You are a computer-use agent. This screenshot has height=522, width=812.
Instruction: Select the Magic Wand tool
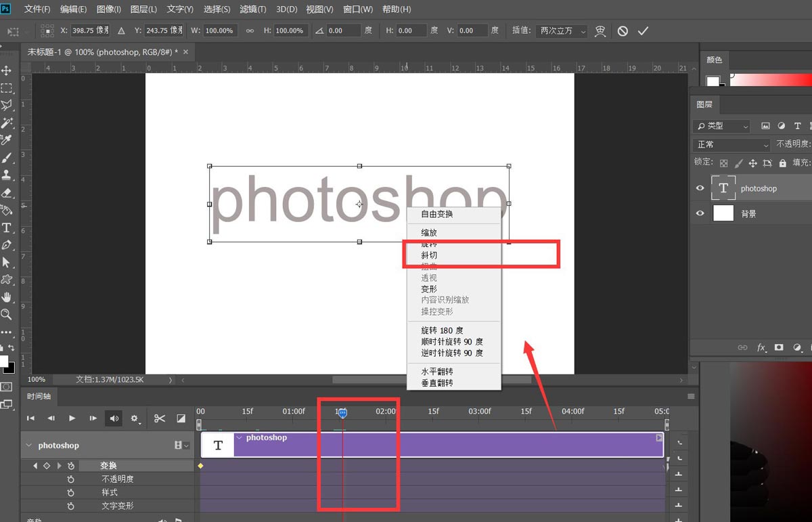click(7, 123)
